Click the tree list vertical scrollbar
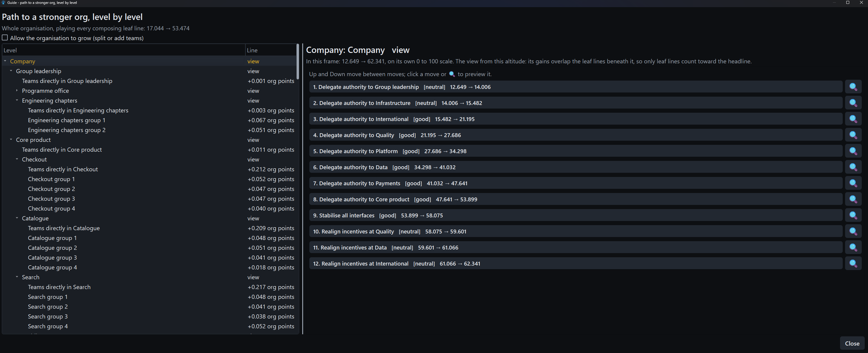 [x=297, y=189]
